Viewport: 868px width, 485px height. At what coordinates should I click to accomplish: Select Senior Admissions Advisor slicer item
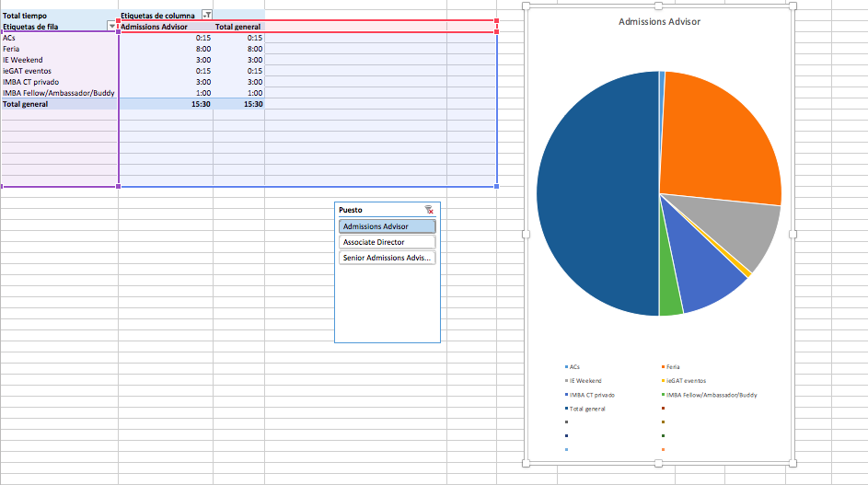click(x=387, y=258)
